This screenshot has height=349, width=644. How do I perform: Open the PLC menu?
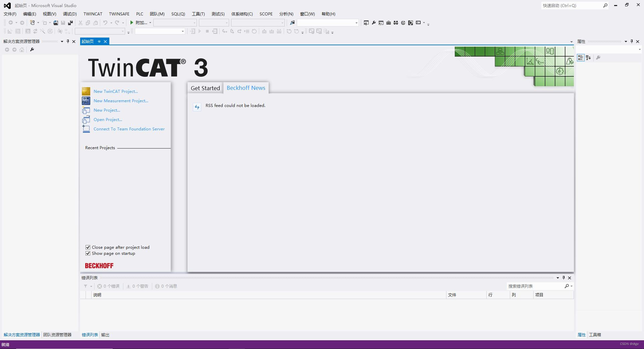click(x=140, y=14)
